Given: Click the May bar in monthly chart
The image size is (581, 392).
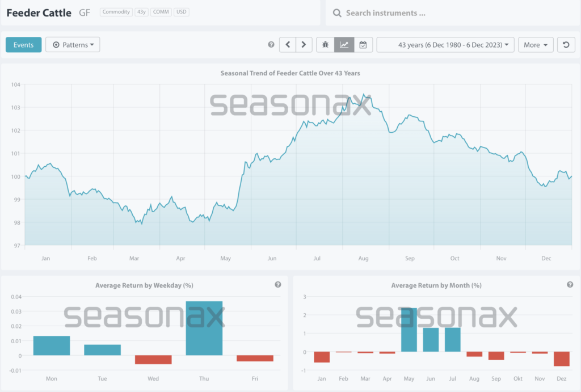Looking at the screenshot, I should pyautogui.click(x=409, y=330).
